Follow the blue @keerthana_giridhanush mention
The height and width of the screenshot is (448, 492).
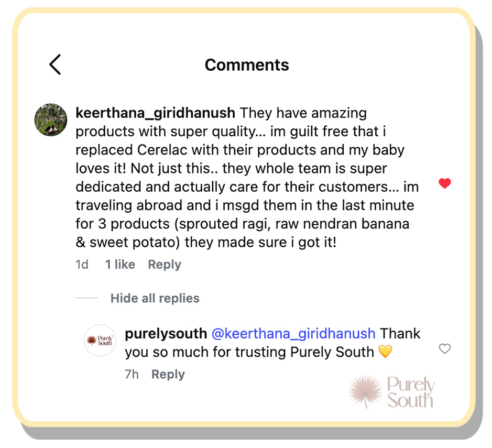pos(293,334)
